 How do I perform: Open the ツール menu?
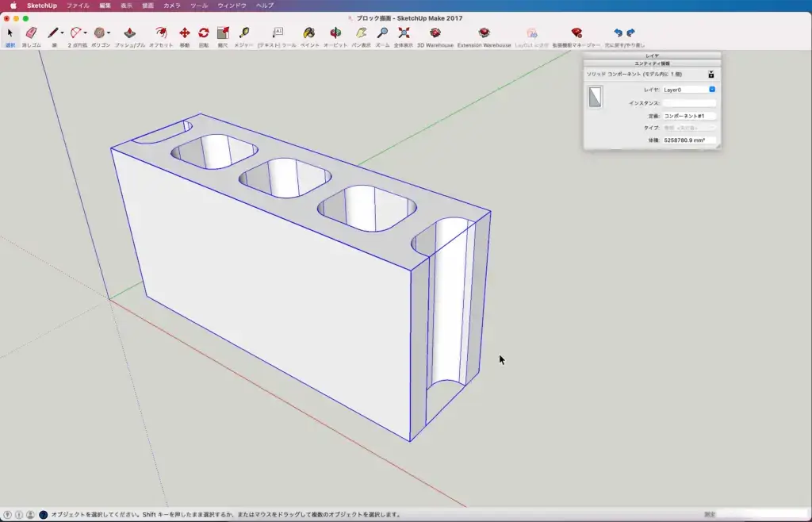(x=199, y=6)
